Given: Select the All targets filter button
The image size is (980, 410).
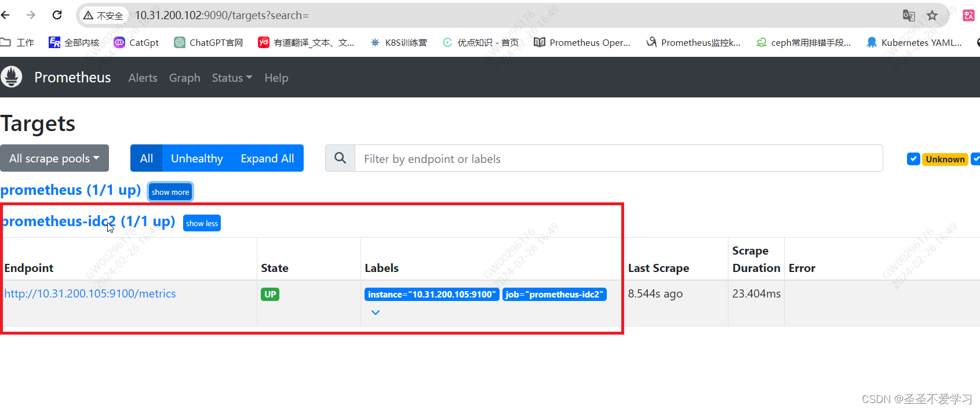Looking at the screenshot, I should (x=146, y=158).
